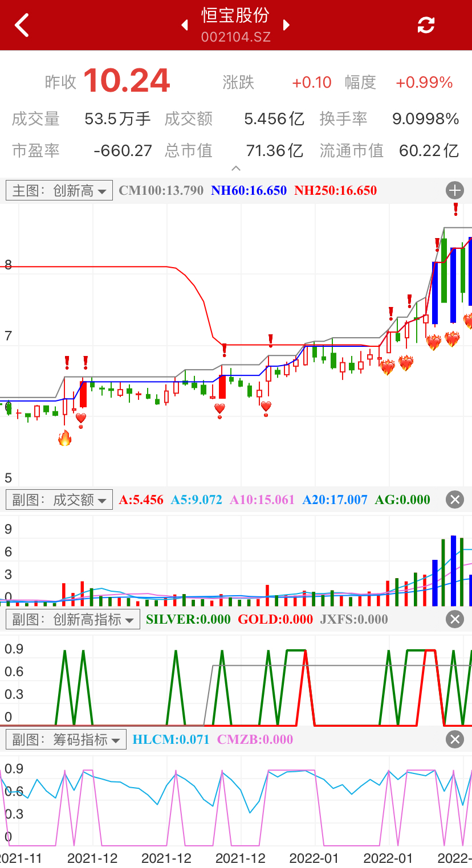Collapse the quote details with chevron

coord(236,169)
